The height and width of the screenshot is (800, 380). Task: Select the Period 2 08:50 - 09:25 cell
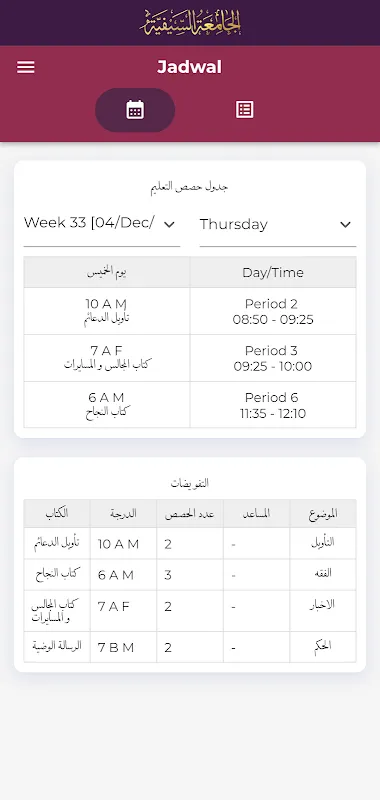pyautogui.click(x=273, y=311)
